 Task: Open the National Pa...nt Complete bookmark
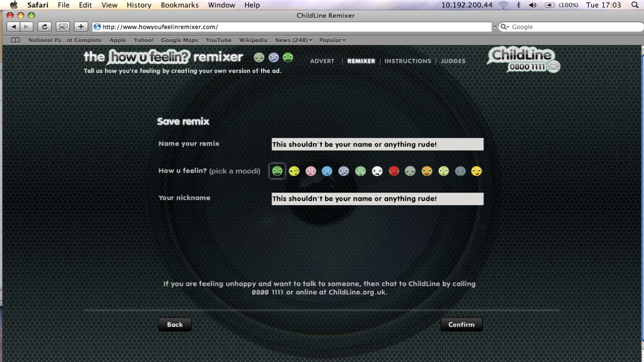point(65,40)
